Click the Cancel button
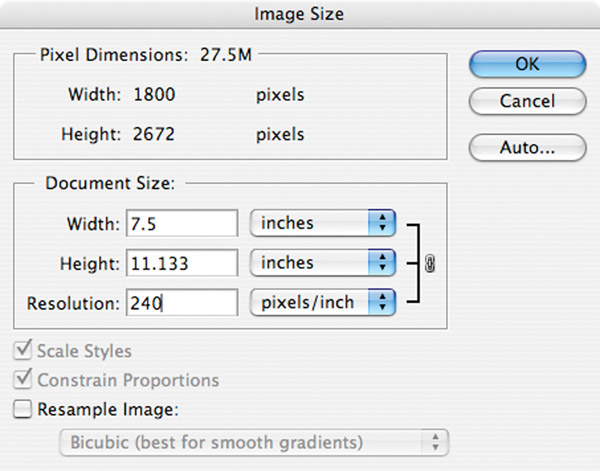 (x=527, y=101)
